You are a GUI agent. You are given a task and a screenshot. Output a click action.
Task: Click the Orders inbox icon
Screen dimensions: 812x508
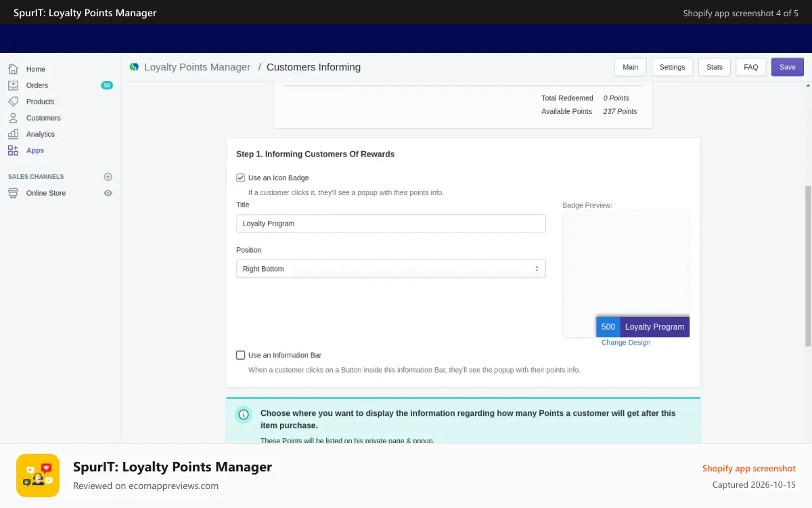click(13, 85)
